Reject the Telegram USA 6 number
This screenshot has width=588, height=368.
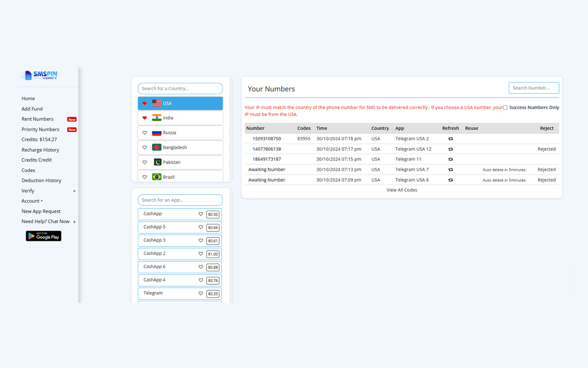(x=546, y=180)
